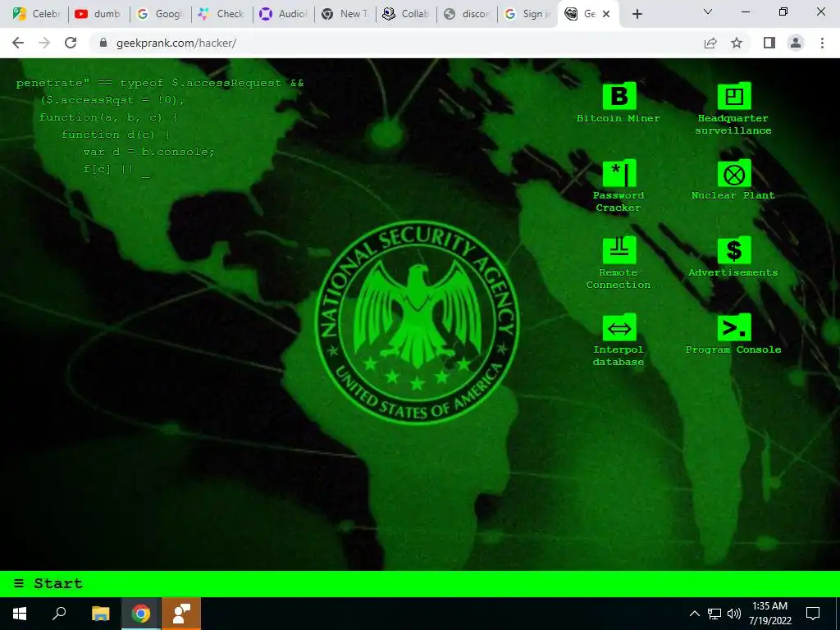Image resolution: width=840 pixels, height=630 pixels.
Task: Open the volume tray icon
Action: point(734,614)
